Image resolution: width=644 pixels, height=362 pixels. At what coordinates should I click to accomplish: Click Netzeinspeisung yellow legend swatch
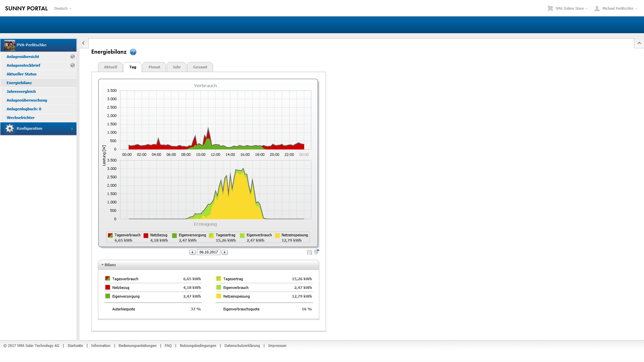click(x=277, y=235)
